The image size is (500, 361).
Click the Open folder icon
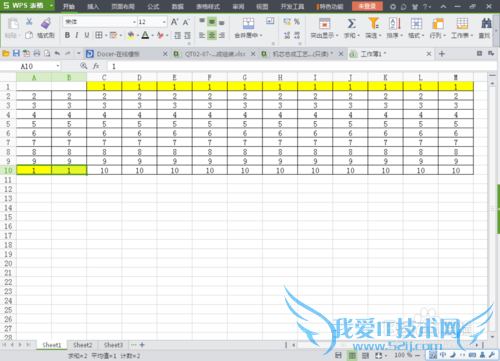click(6, 53)
